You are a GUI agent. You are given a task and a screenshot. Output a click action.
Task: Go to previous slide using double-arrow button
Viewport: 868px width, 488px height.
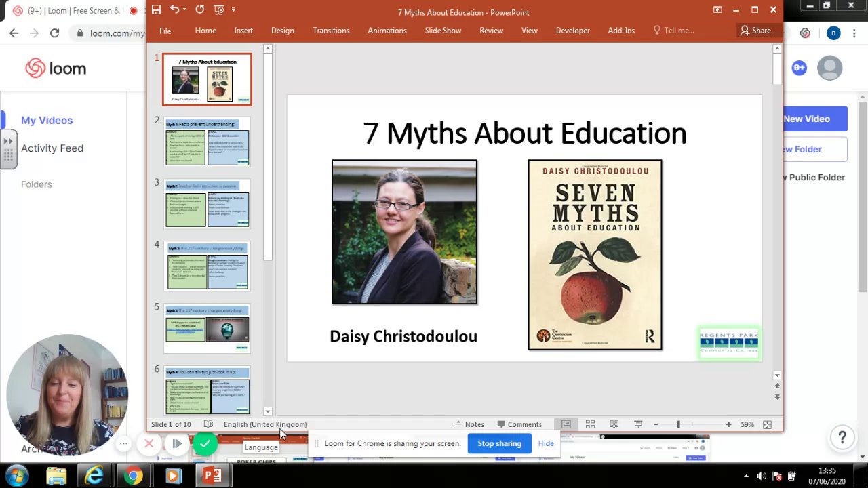777,386
